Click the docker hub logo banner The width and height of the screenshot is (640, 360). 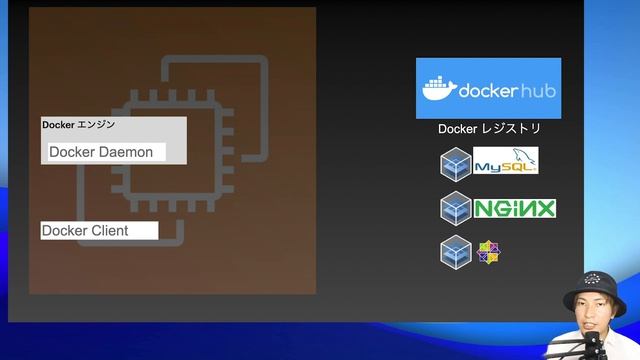tap(488, 88)
